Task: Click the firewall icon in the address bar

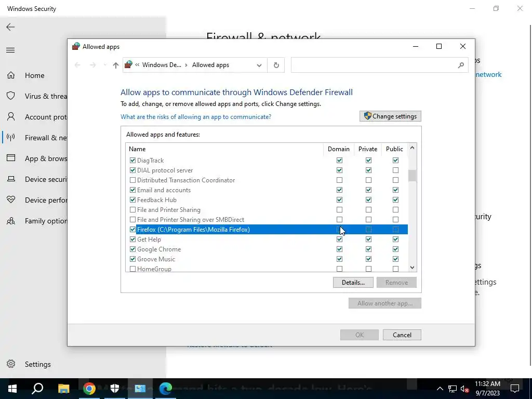Action: 129,64
